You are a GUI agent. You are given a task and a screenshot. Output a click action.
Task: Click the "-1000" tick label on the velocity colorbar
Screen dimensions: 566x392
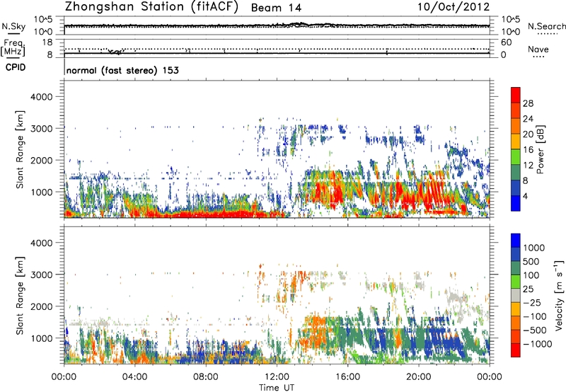(x=538, y=344)
